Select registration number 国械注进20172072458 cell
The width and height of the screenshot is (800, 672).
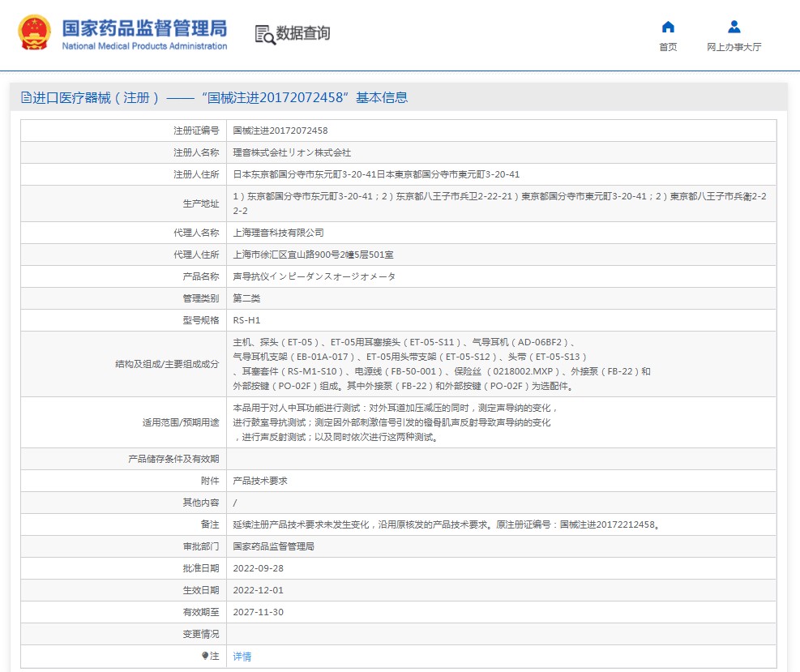(280, 131)
